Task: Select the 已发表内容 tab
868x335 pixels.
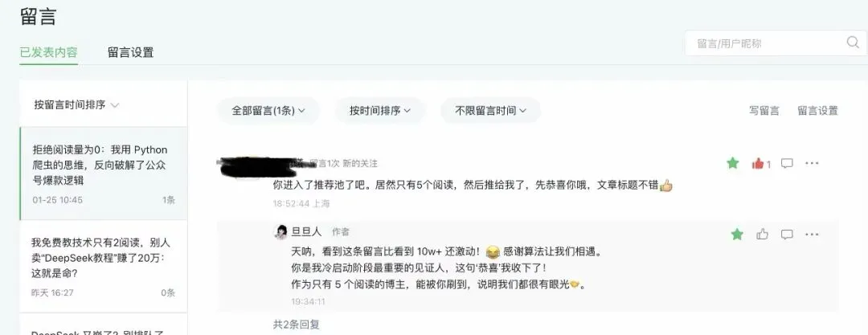Action: (49, 52)
